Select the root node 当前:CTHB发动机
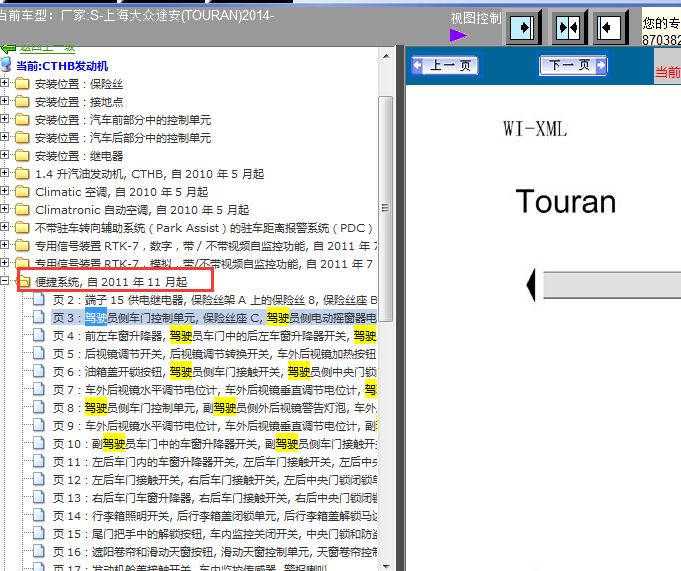Viewport: 681px width, 571px height. (x=62, y=66)
